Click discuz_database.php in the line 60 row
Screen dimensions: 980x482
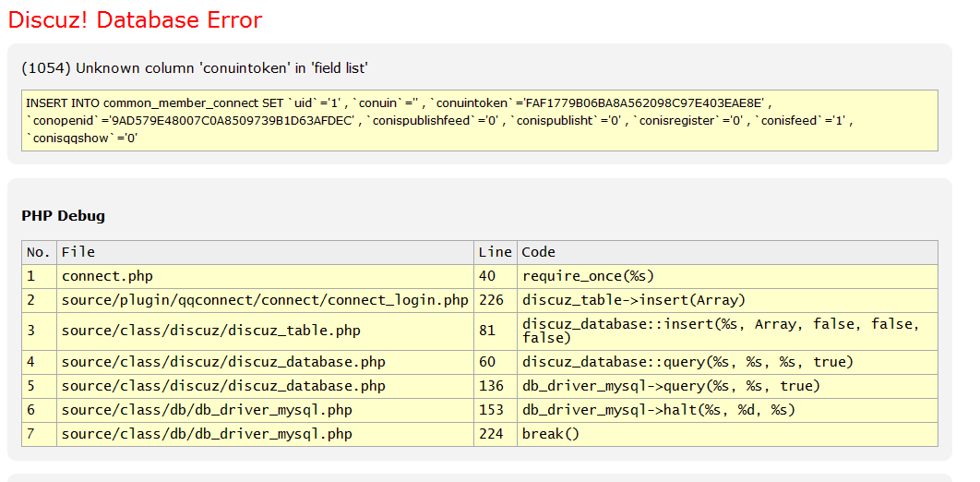click(265, 362)
